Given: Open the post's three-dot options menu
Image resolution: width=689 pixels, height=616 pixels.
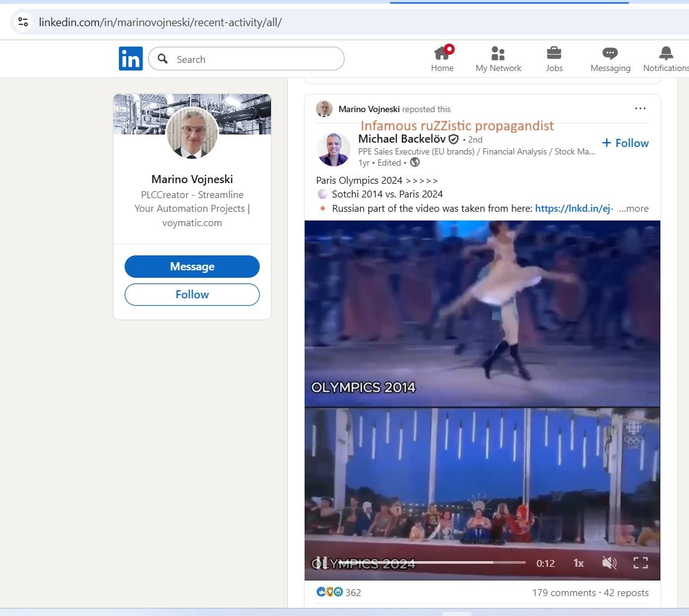Looking at the screenshot, I should click(x=640, y=108).
